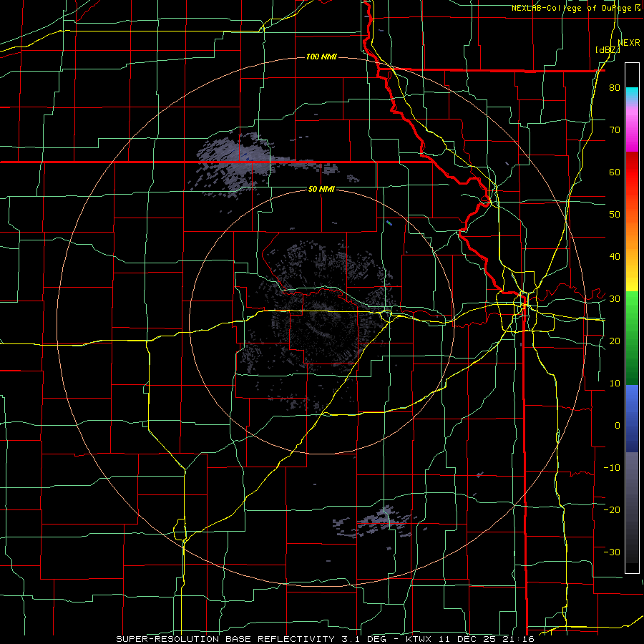
Task: Click the "3.1 DEG" elevation angle text
Action: click(365, 639)
